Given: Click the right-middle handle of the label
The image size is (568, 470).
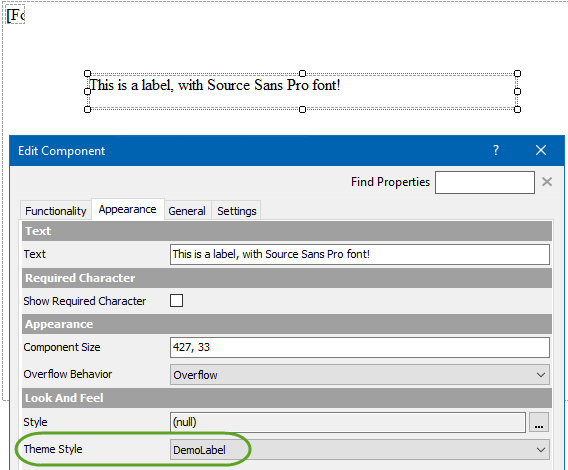Looking at the screenshot, I should (517, 91).
